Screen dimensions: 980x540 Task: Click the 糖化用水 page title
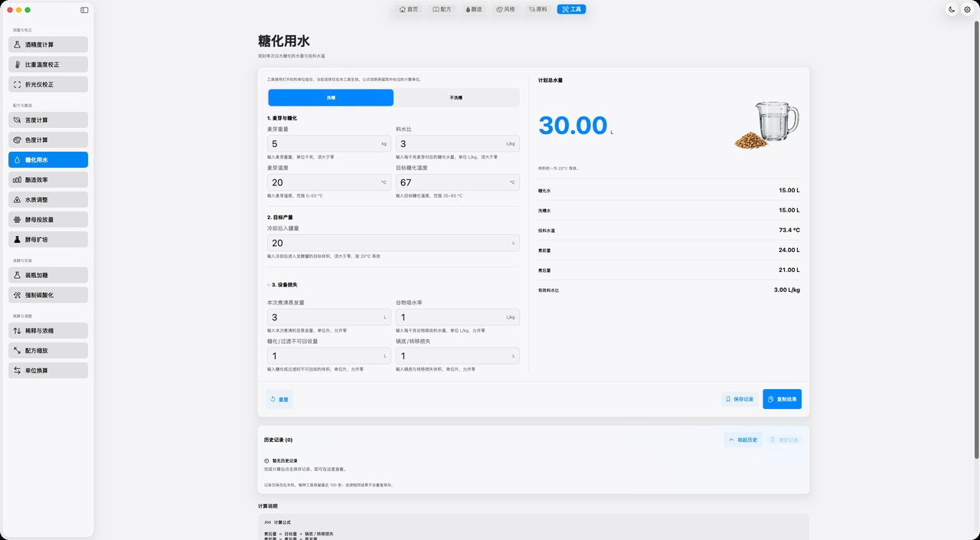coord(284,41)
